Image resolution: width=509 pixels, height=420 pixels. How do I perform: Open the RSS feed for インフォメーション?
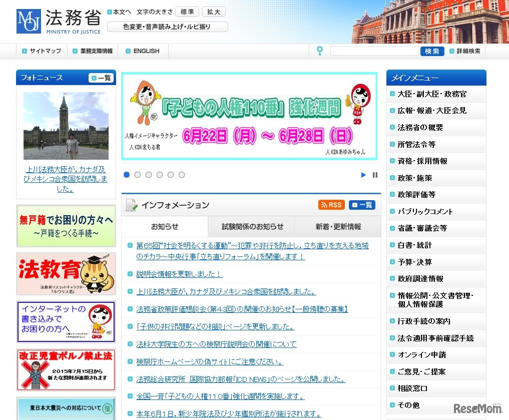coord(331,205)
